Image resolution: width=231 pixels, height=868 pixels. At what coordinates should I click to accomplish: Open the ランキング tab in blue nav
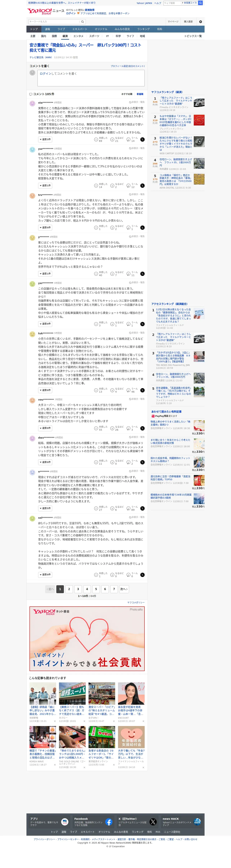point(144,29)
